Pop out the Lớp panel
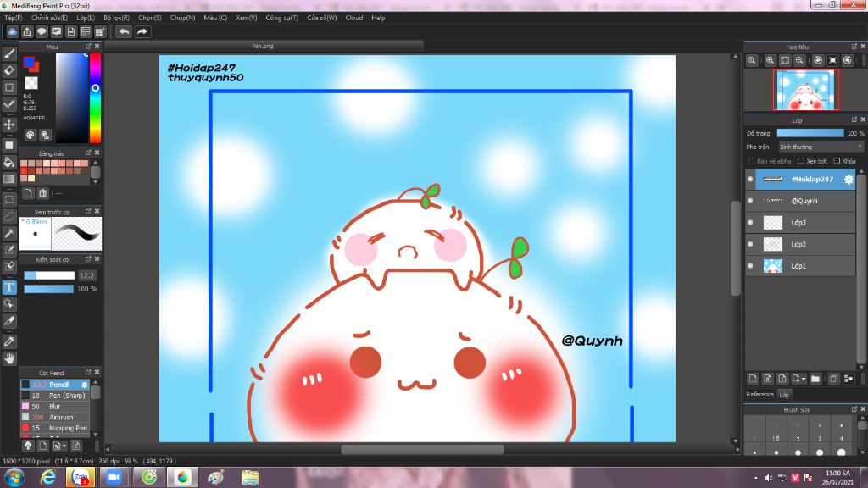 854,119
